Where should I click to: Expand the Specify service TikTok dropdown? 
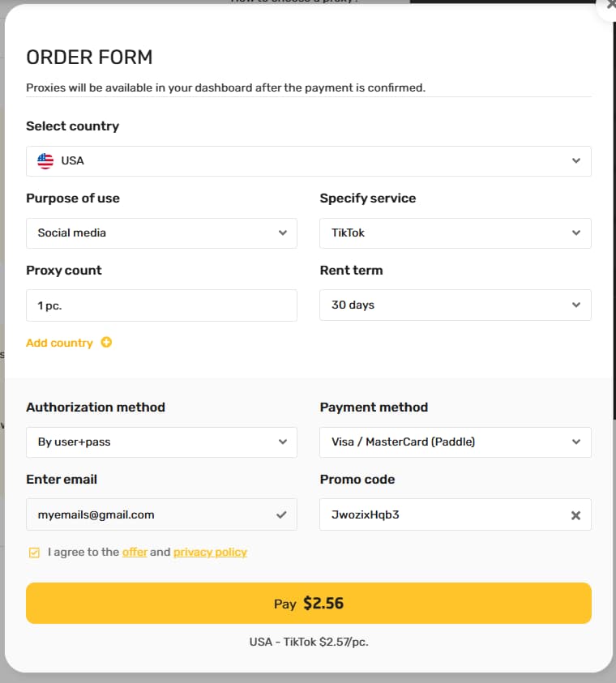[x=455, y=233]
